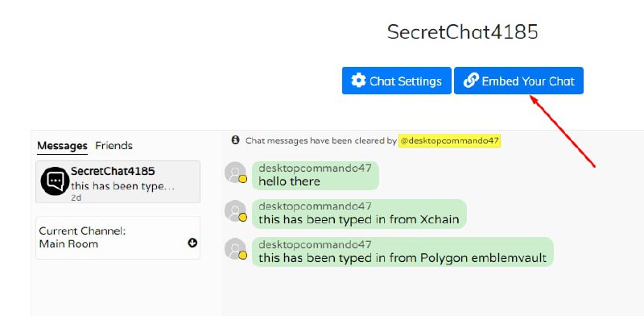Screen dimensions: 644x316
Task: Select the Messages tab
Action: tap(62, 146)
